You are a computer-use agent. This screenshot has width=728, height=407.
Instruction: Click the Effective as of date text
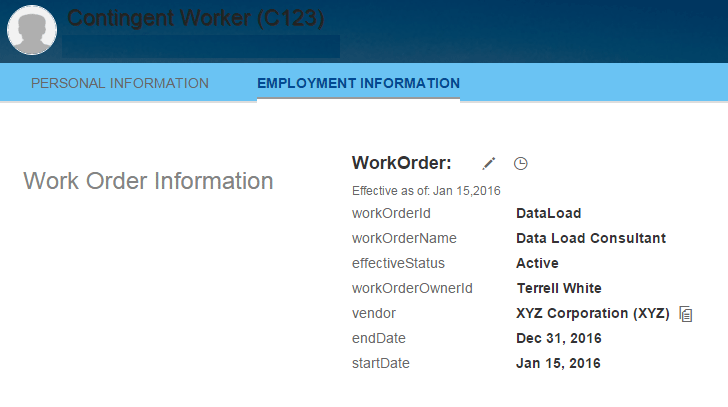426,190
